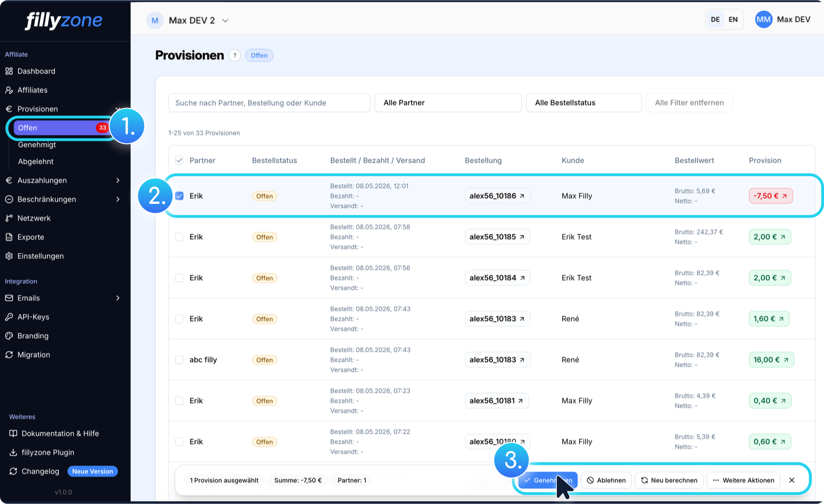This screenshot has width=824, height=504.
Task: Expand the Emails section
Action: 118,298
